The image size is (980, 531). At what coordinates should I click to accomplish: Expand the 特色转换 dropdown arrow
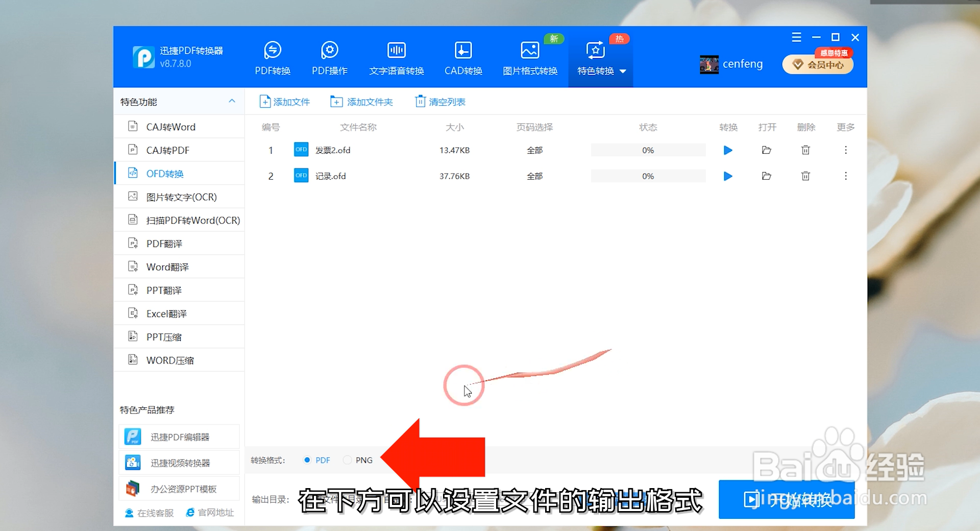point(623,71)
